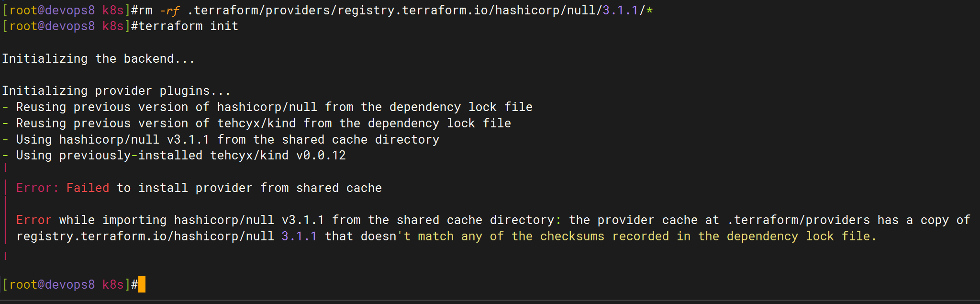The height and width of the screenshot is (304, 980).
Task: Click 'hashicorp/null v3.1.1' in Using line
Action: coord(134,139)
